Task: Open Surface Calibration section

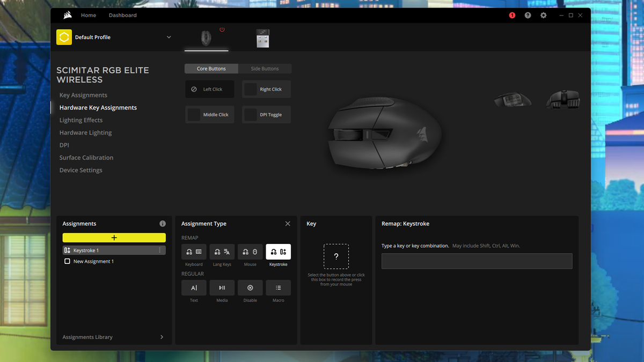Action: point(86,158)
